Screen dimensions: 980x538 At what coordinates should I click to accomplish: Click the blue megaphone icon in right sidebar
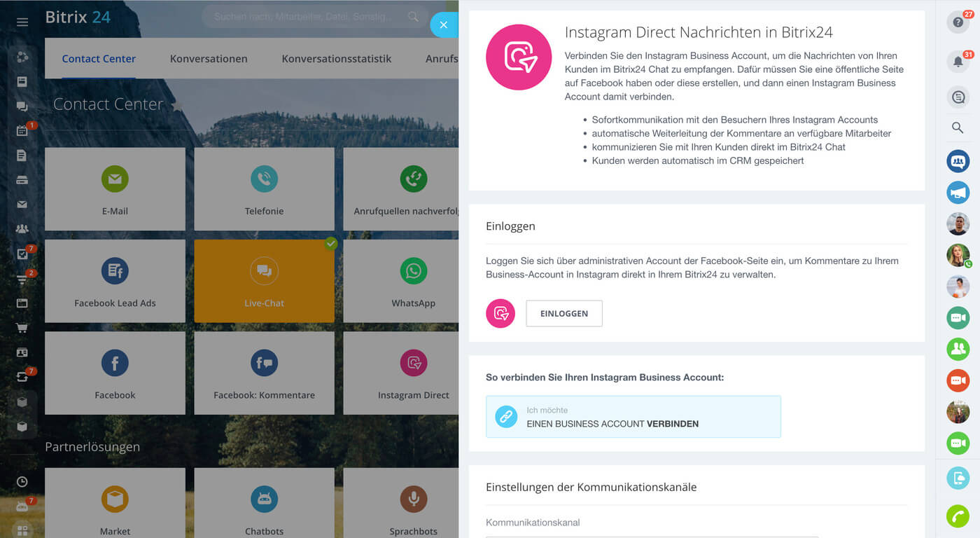click(958, 193)
